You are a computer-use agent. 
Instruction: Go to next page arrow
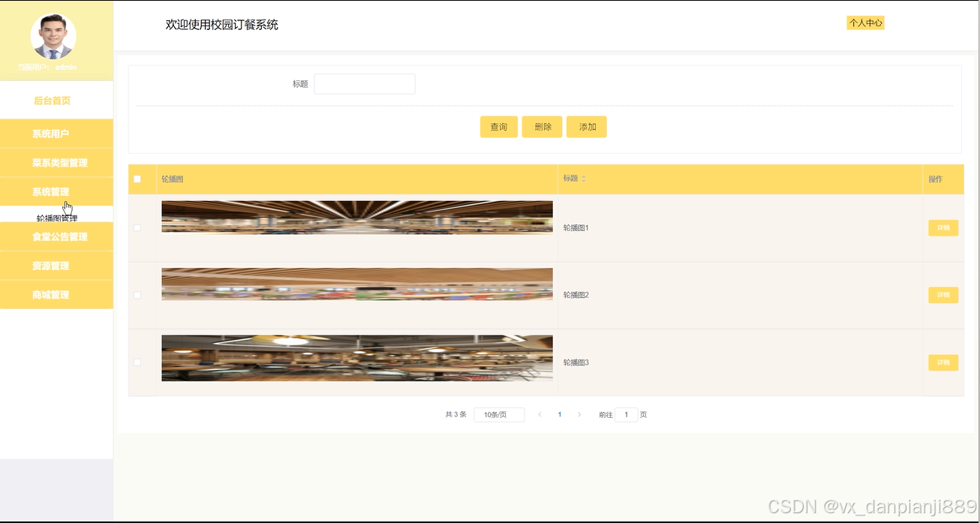579,414
